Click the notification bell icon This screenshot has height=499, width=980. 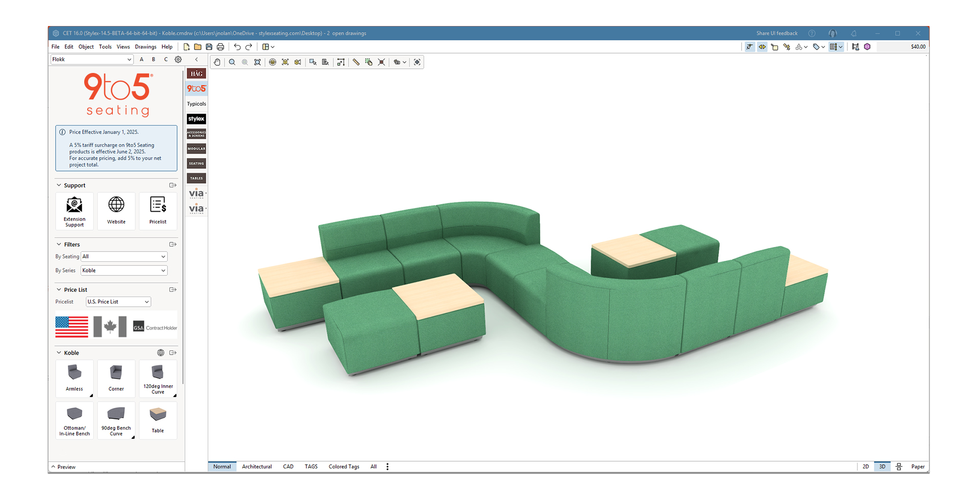click(x=853, y=34)
